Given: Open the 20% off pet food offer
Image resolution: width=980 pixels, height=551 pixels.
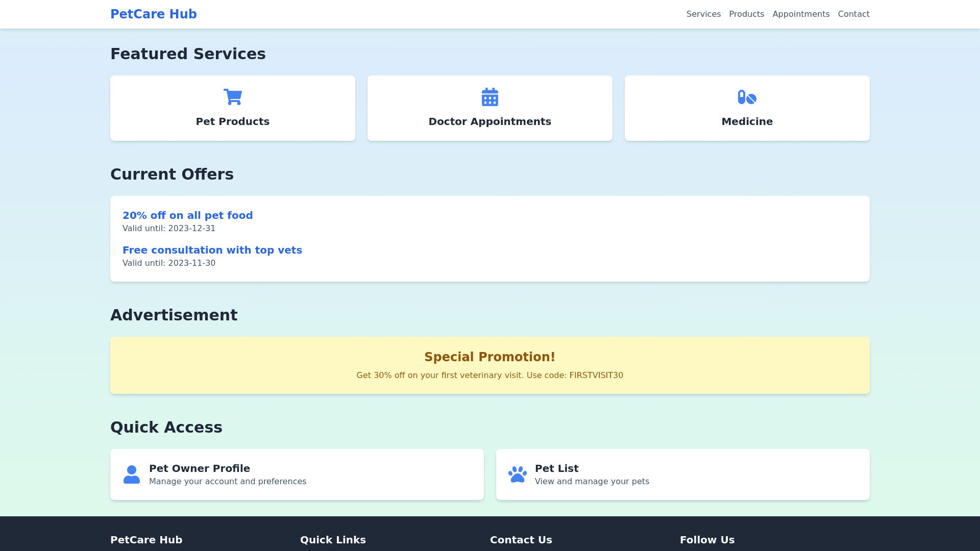Looking at the screenshot, I should pyautogui.click(x=187, y=215).
